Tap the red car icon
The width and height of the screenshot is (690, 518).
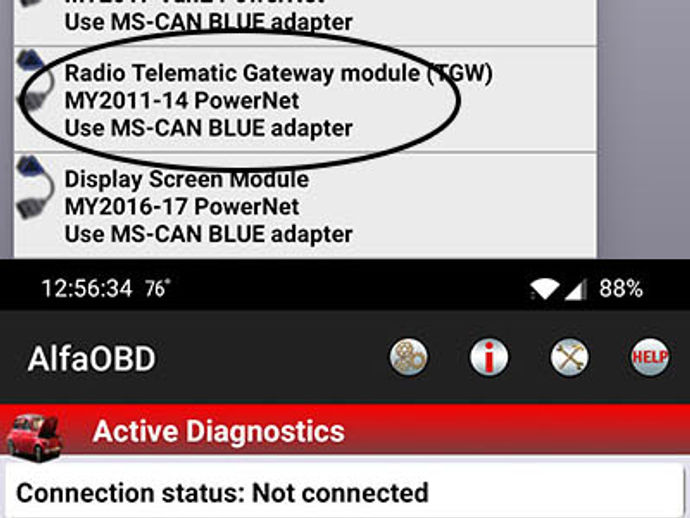point(34,438)
